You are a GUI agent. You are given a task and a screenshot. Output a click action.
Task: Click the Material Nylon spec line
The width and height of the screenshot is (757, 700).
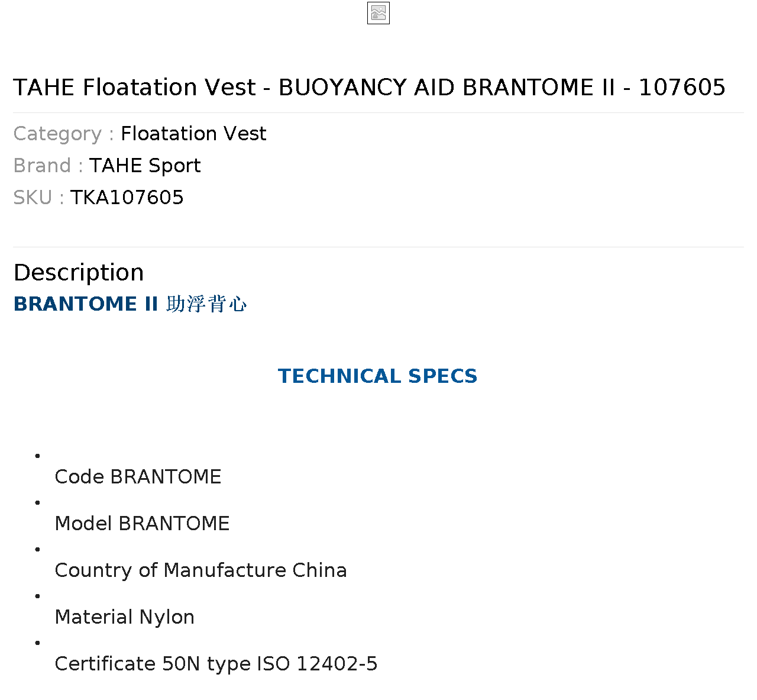point(124,617)
